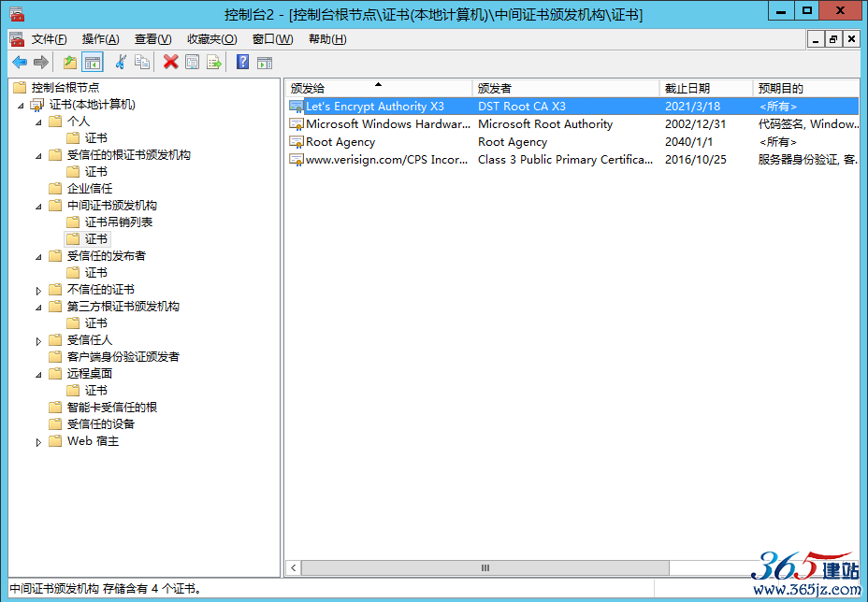Click the horizontal scrollbar left arrow
The width and height of the screenshot is (868, 602).
pyautogui.click(x=293, y=567)
